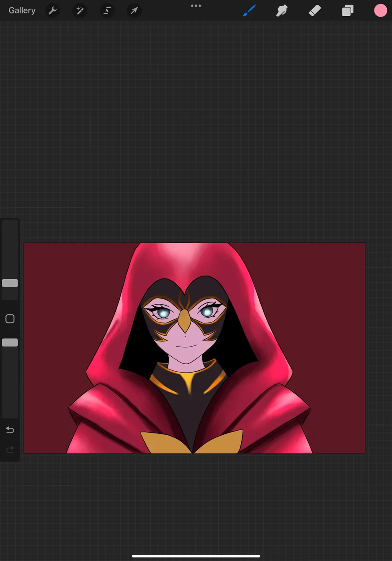The width and height of the screenshot is (392, 561).
Task: Select the Selection S-shaped tool
Action: (107, 11)
